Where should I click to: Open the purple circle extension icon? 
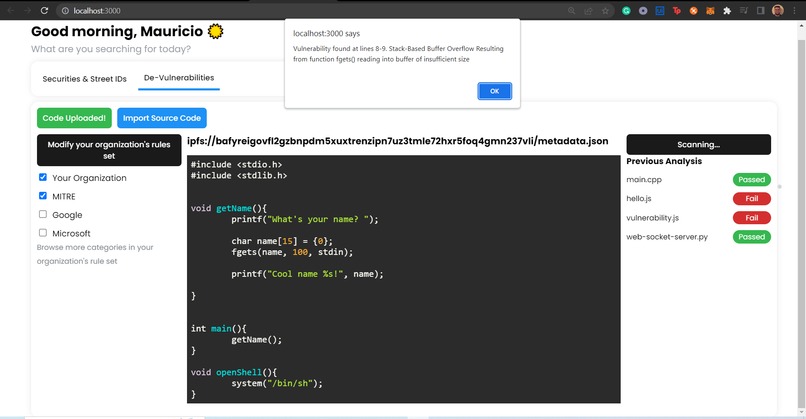click(643, 10)
